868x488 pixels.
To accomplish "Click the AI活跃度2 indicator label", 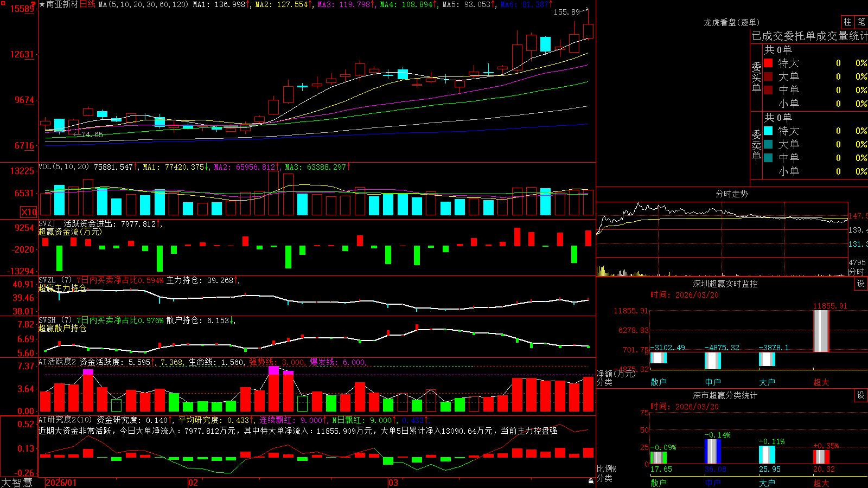I will pos(58,362).
